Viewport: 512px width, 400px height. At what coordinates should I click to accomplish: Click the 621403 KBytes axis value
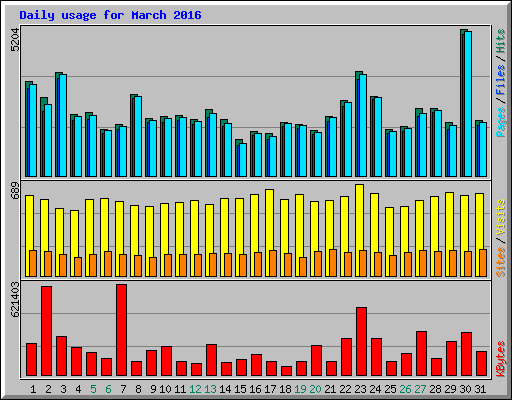[x=15, y=299]
